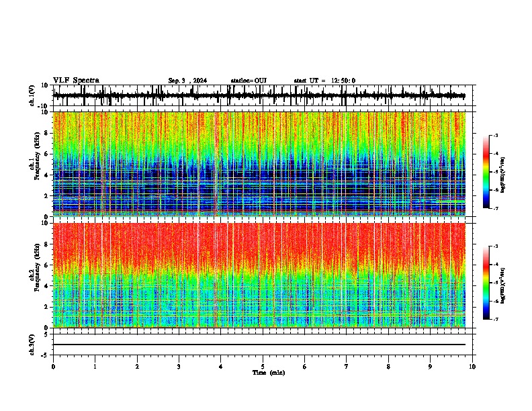This screenshot has width=532, height=411.
Task: Click the ch.2 color scale "log(PSD)" unit label
Action: click(504, 286)
